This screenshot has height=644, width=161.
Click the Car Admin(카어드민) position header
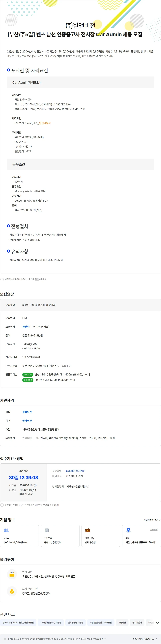pos(80,82)
